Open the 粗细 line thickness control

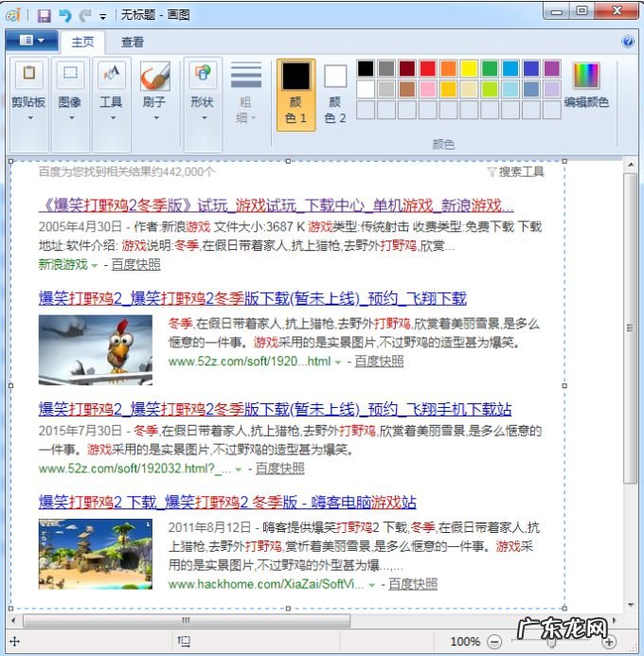[x=246, y=93]
